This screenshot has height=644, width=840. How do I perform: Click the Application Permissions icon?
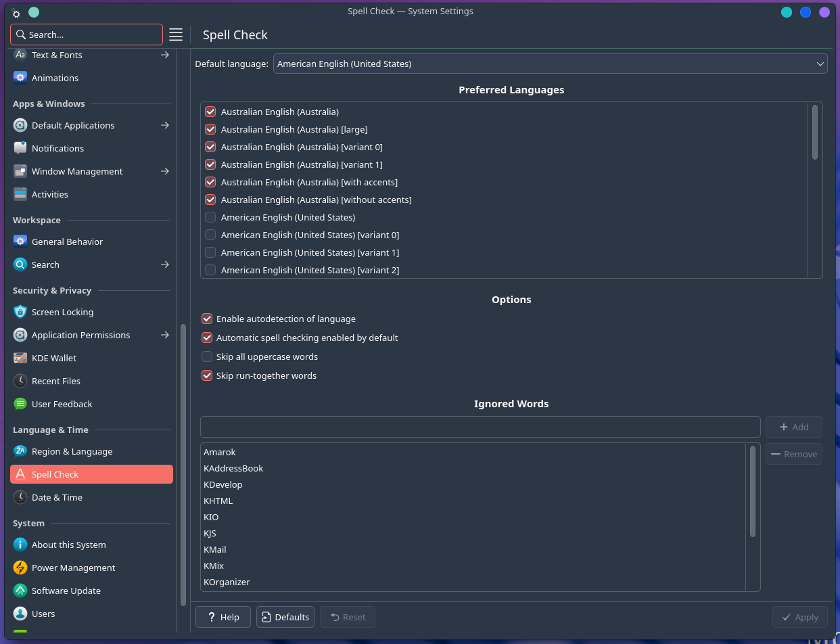click(20, 335)
